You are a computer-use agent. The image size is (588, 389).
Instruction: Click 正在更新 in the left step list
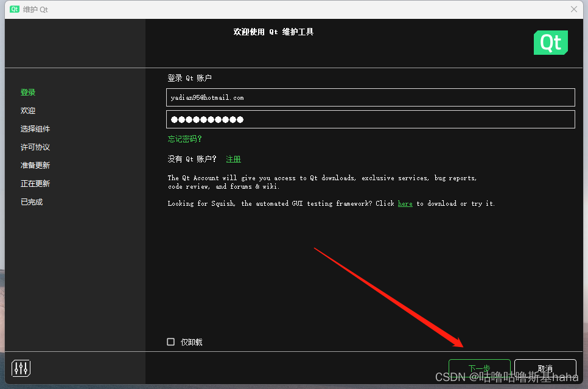(35, 183)
